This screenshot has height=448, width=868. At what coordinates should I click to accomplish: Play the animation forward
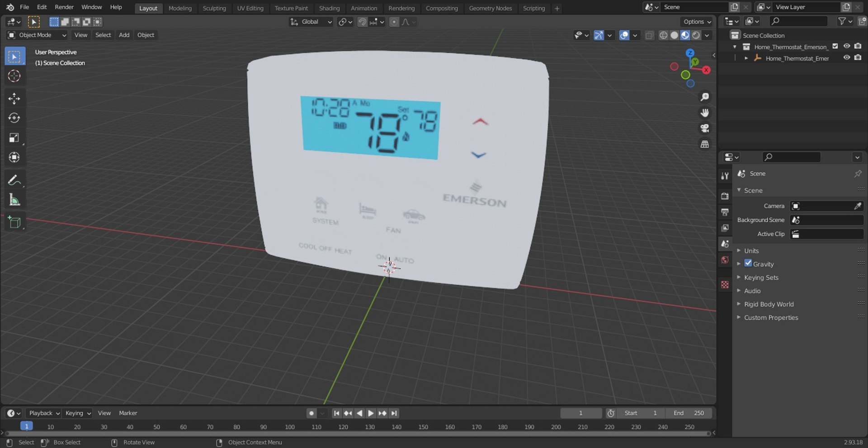point(371,413)
